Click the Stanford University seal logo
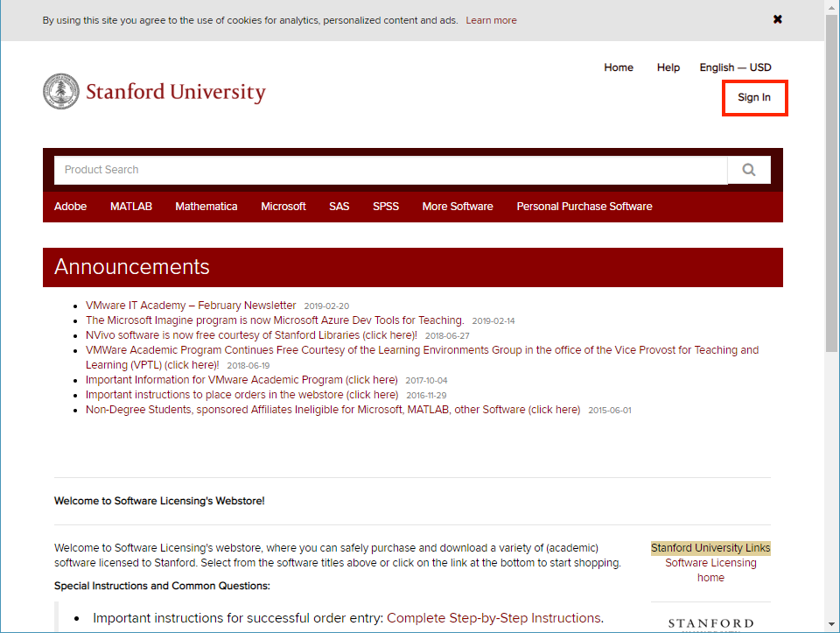The image size is (840, 633). [x=60, y=90]
